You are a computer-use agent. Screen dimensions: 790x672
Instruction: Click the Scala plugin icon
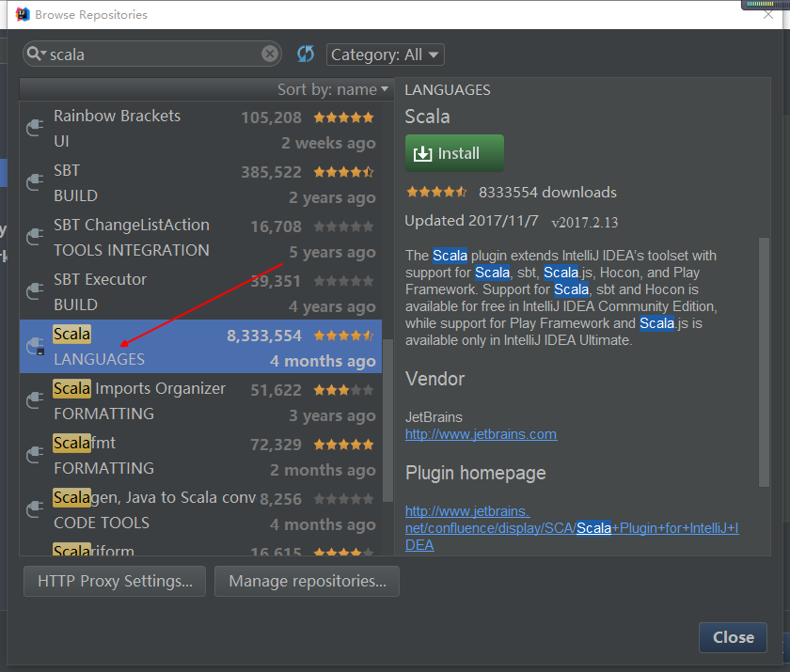click(35, 346)
